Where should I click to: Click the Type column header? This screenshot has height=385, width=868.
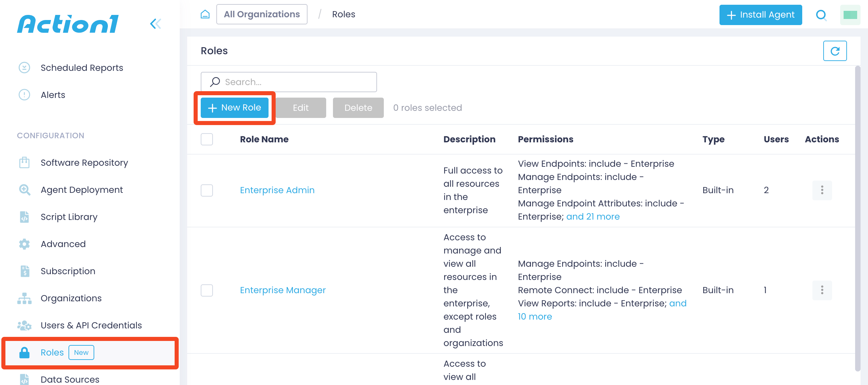click(x=713, y=139)
